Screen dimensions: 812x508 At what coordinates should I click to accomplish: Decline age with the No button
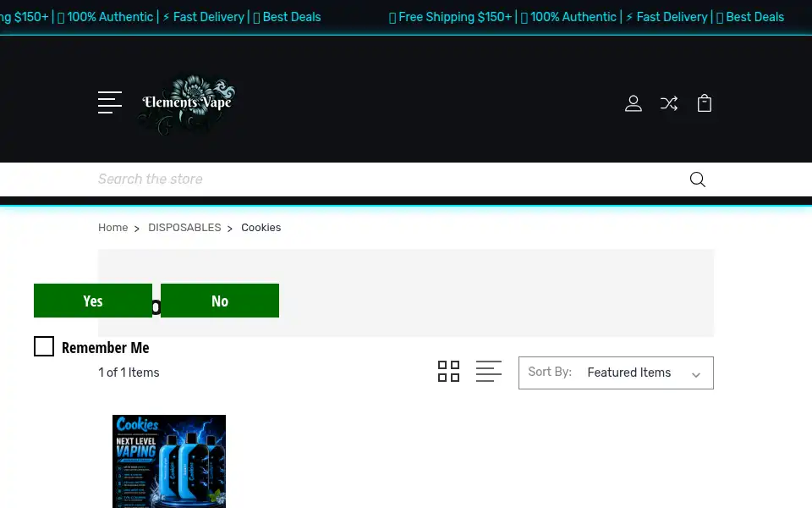(220, 301)
